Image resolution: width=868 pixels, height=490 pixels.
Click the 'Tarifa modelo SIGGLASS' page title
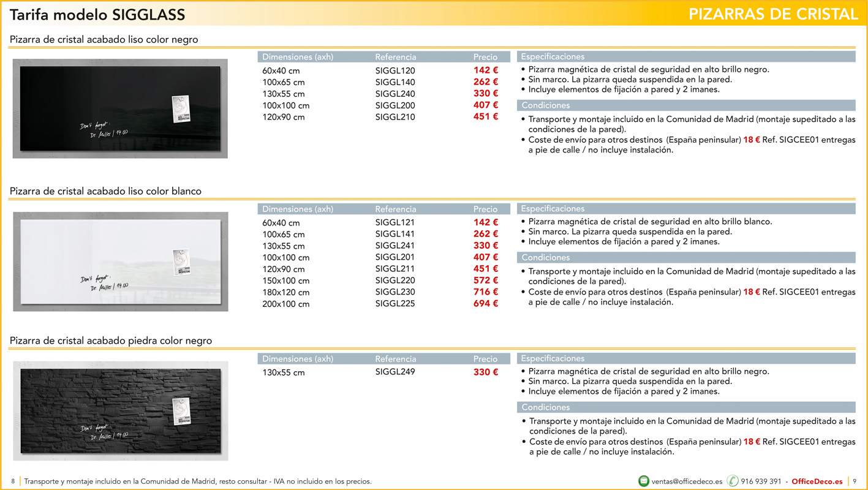pyautogui.click(x=97, y=14)
